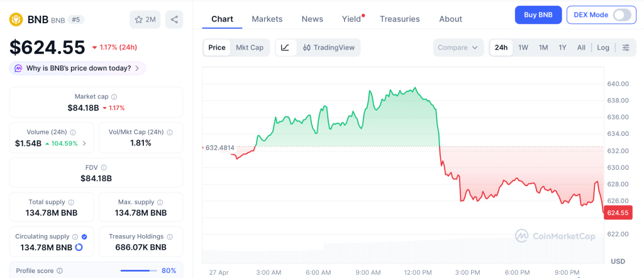Switch to line chart icon
Viewport: 644px width, 278px height.
[285, 48]
